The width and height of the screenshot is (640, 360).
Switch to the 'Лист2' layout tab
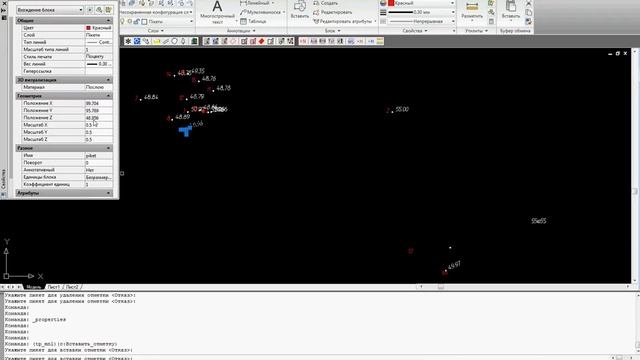pyautogui.click(x=72, y=287)
